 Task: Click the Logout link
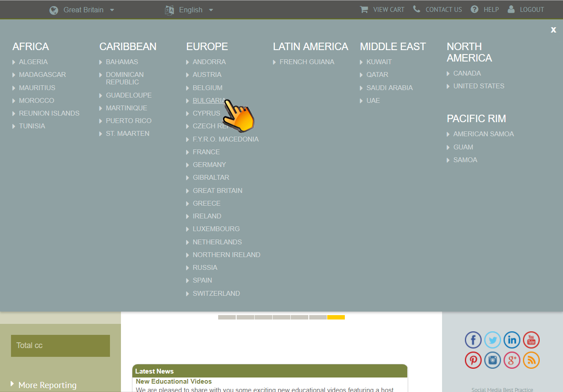pos(526,10)
